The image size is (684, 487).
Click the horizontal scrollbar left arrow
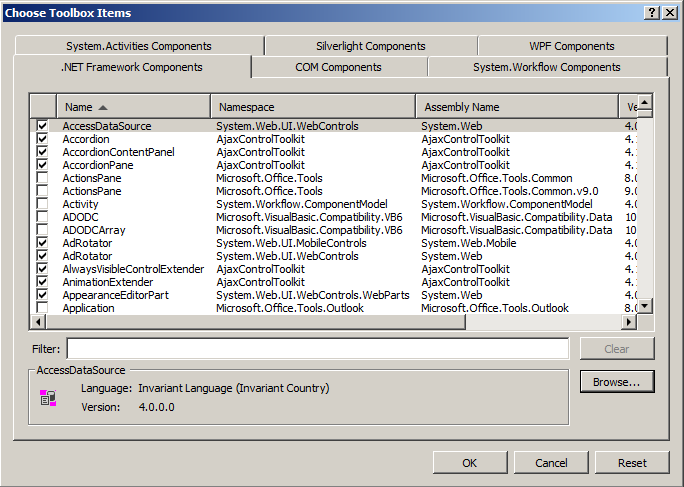[38, 322]
